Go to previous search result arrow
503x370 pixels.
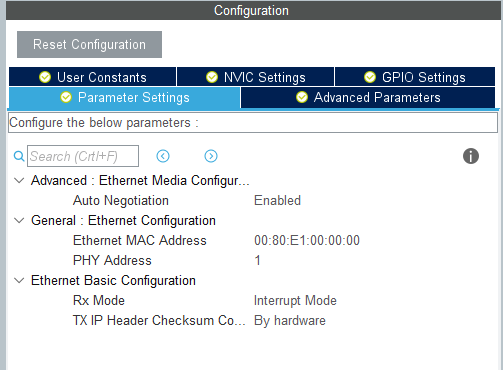163,156
